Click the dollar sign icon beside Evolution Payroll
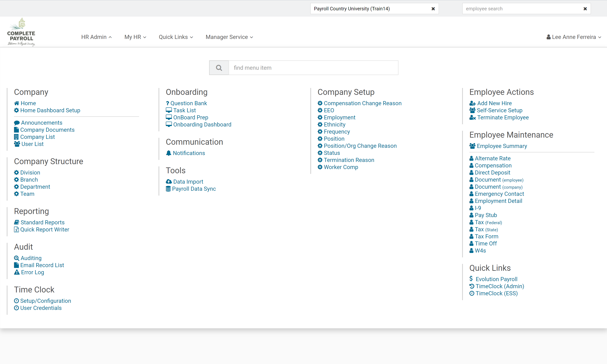Image resolution: width=607 pixels, height=364 pixels. [x=471, y=279]
